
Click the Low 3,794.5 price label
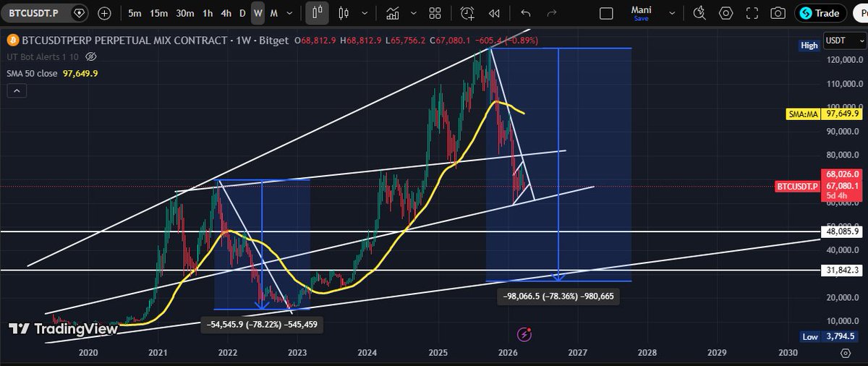pyautogui.click(x=830, y=336)
